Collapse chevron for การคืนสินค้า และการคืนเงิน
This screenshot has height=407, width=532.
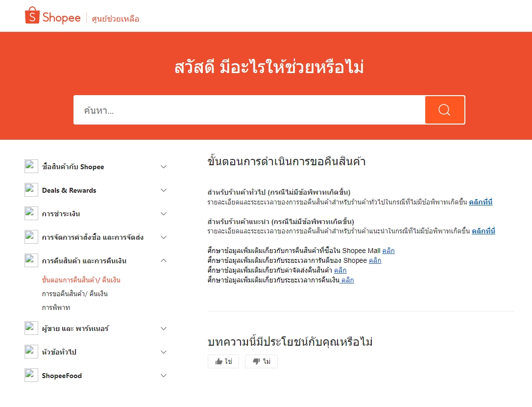[164, 260]
